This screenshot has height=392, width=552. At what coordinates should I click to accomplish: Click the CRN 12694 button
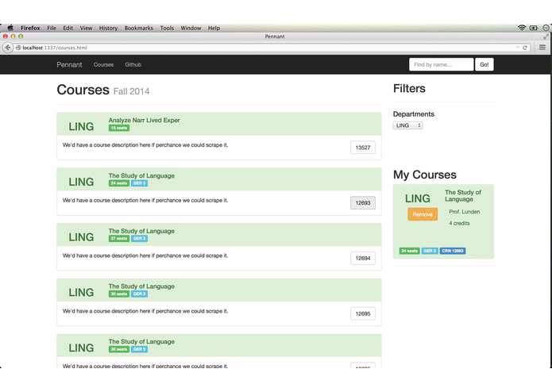[363, 258]
